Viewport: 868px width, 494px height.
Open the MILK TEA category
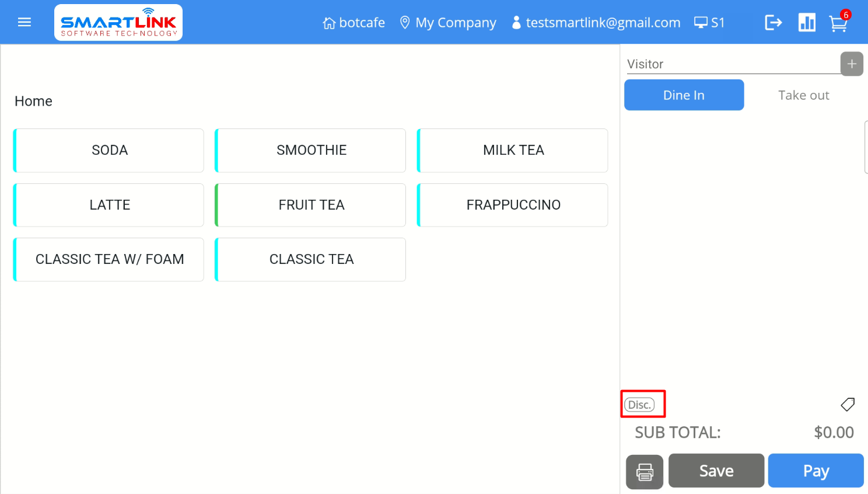click(x=513, y=151)
